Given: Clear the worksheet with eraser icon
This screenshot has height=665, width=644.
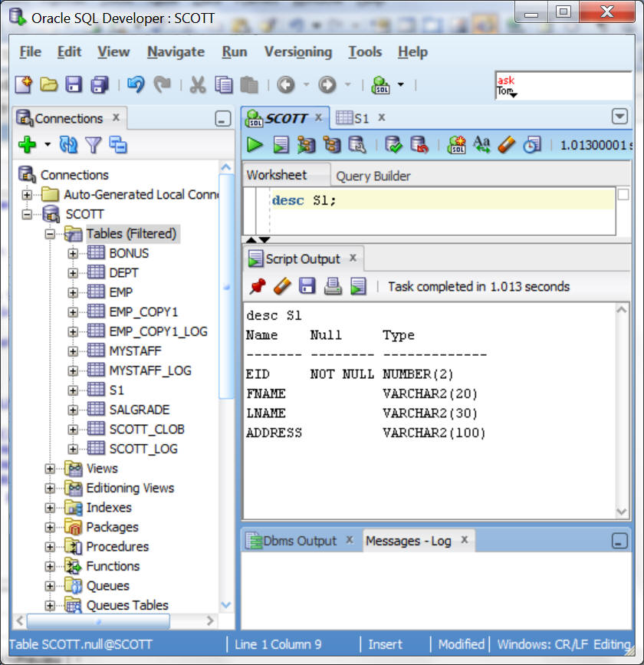Looking at the screenshot, I should coord(507,145).
